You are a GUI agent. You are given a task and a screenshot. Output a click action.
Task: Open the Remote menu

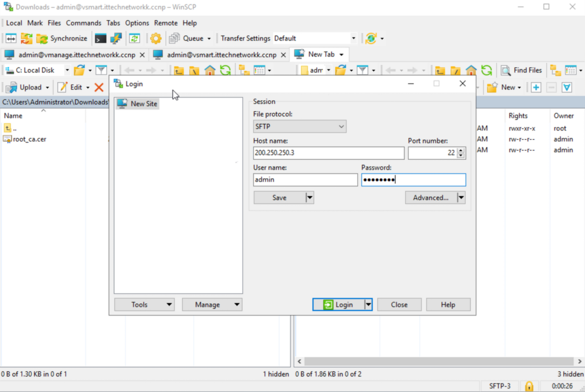pyautogui.click(x=165, y=23)
